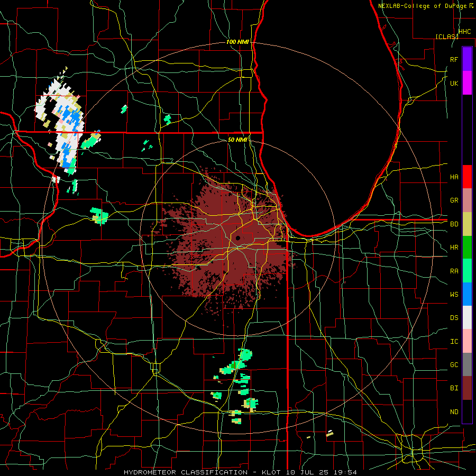Click the "HA" legend label
The height and width of the screenshot is (476, 476).
pyautogui.click(x=454, y=177)
